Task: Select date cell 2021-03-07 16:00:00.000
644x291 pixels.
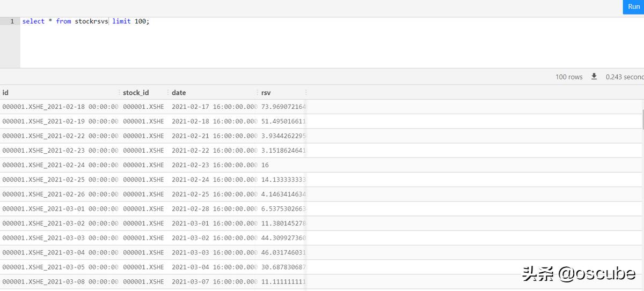Action: tap(215, 281)
